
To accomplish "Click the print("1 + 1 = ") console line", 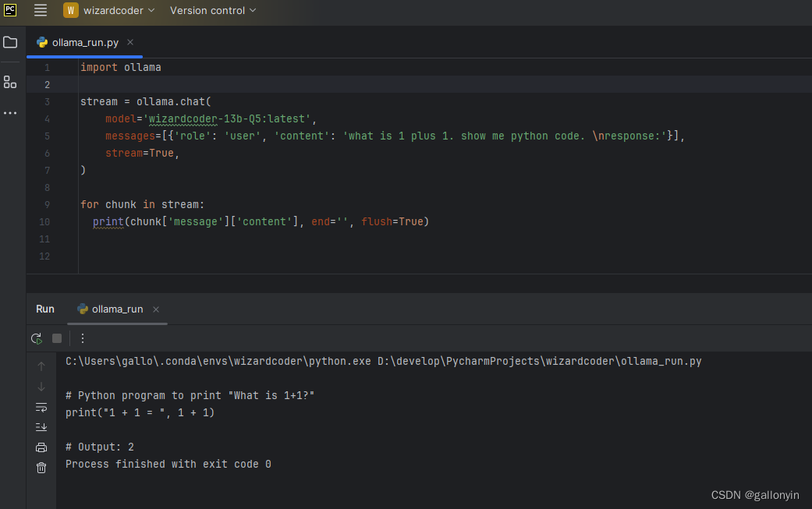I will [140, 413].
